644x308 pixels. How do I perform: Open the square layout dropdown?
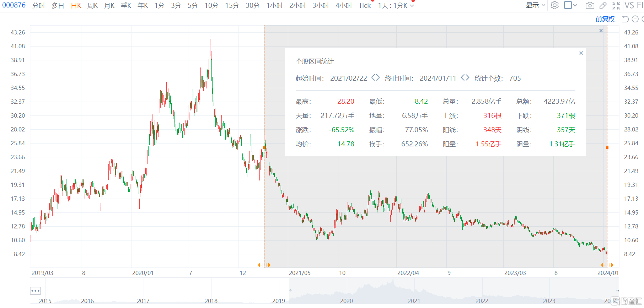click(570, 5)
